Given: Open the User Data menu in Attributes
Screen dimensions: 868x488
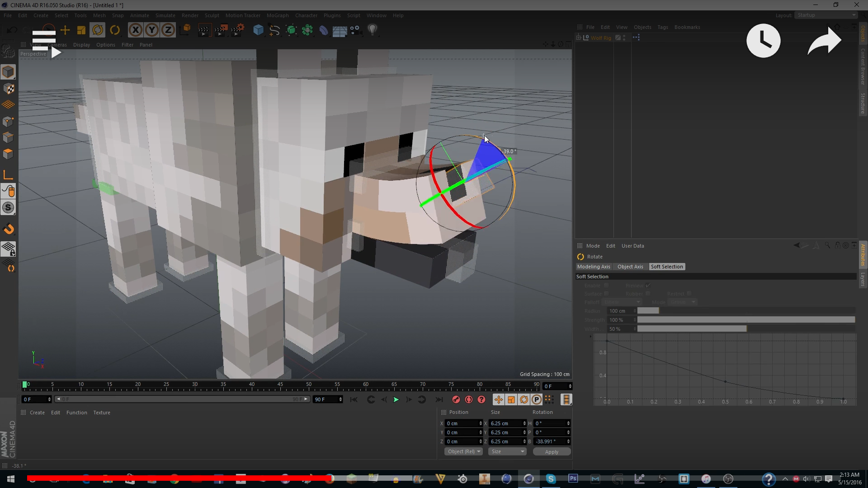Looking at the screenshot, I should click(632, 246).
